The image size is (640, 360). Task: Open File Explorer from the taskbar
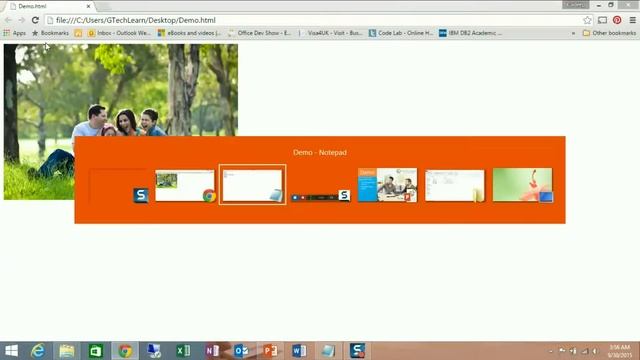[67, 351]
